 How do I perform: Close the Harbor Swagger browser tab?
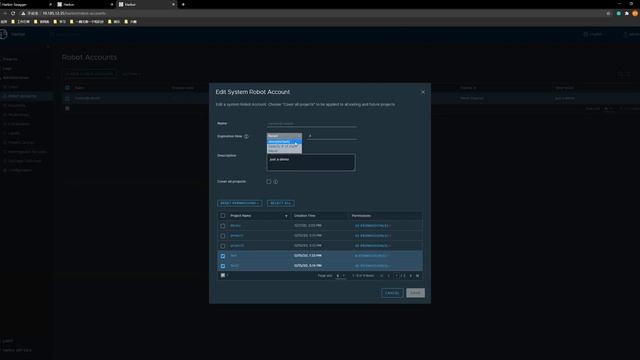tap(51, 4)
